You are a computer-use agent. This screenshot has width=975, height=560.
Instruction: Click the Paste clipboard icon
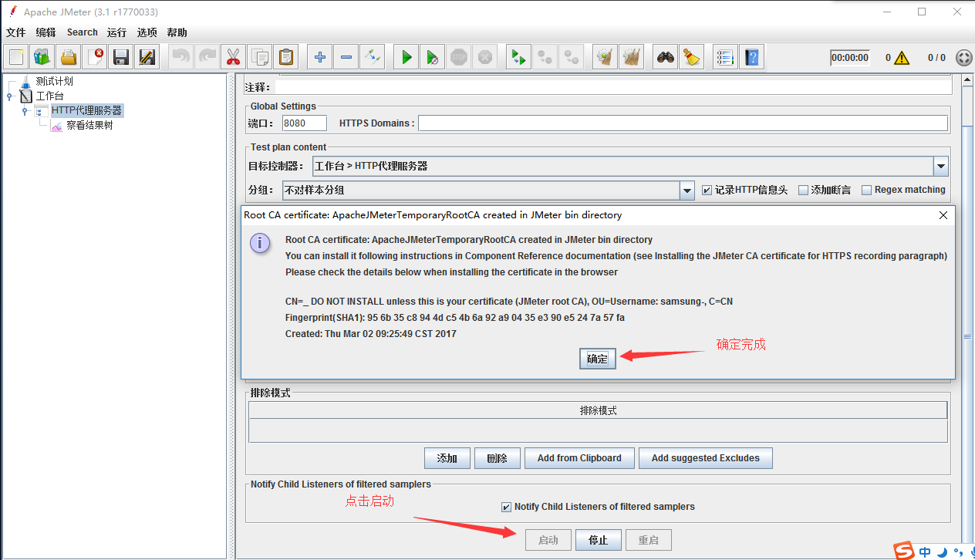click(x=286, y=57)
